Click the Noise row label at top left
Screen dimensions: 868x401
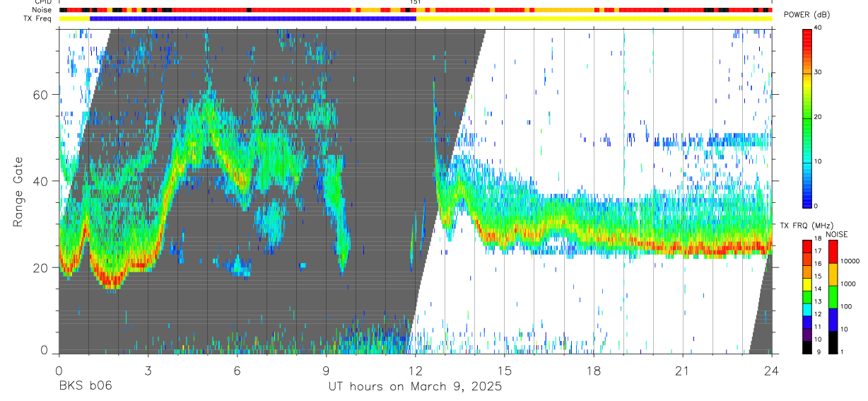(42, 10)
